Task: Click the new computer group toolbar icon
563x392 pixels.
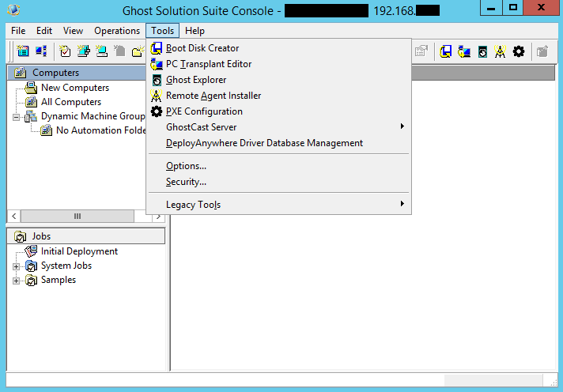Action: 83,51
